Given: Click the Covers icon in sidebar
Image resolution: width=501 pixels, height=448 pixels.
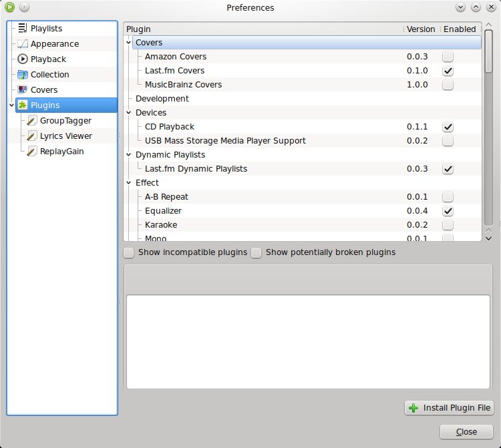Looking at the screenshot, I should coord(23,90).
